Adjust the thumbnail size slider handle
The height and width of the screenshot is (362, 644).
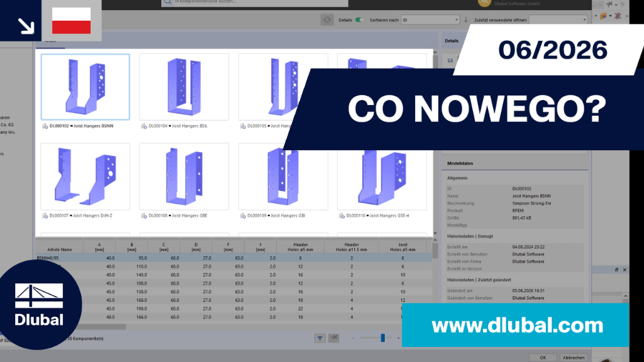tap(383, 337)
